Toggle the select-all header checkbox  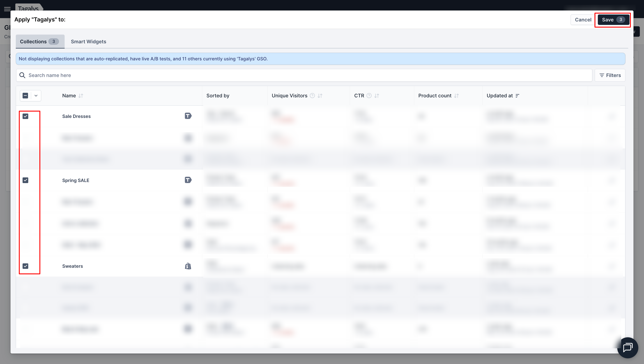coord(25,96)
